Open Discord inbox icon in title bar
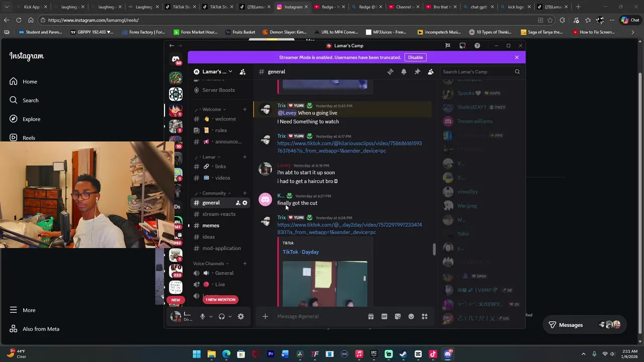This screenshot has height=362, width=644. (462, 46)
